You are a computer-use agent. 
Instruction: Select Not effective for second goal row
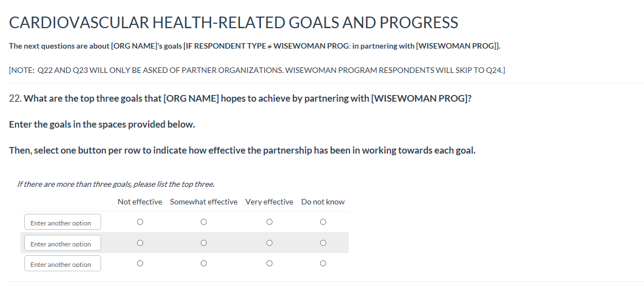[140, 243]
